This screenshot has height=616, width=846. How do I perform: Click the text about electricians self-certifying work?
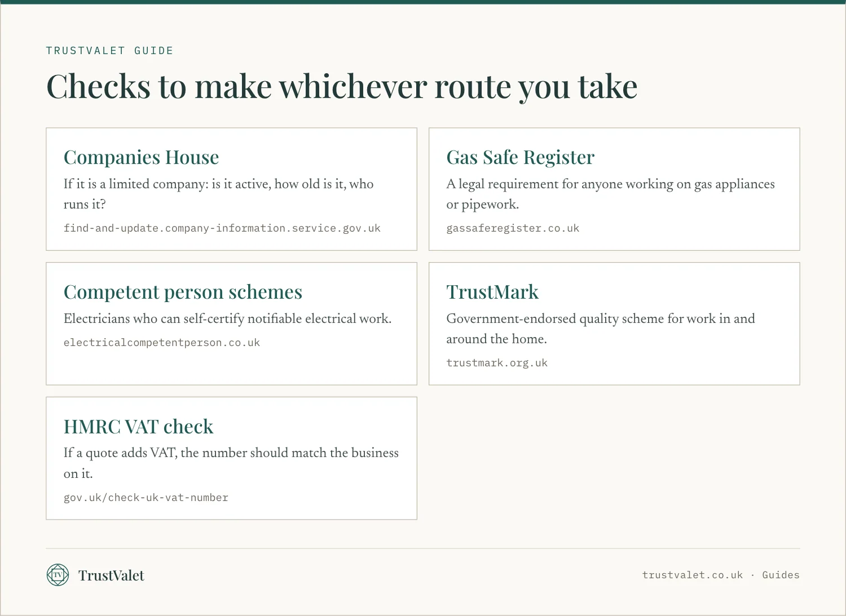[x=227, y=318]
